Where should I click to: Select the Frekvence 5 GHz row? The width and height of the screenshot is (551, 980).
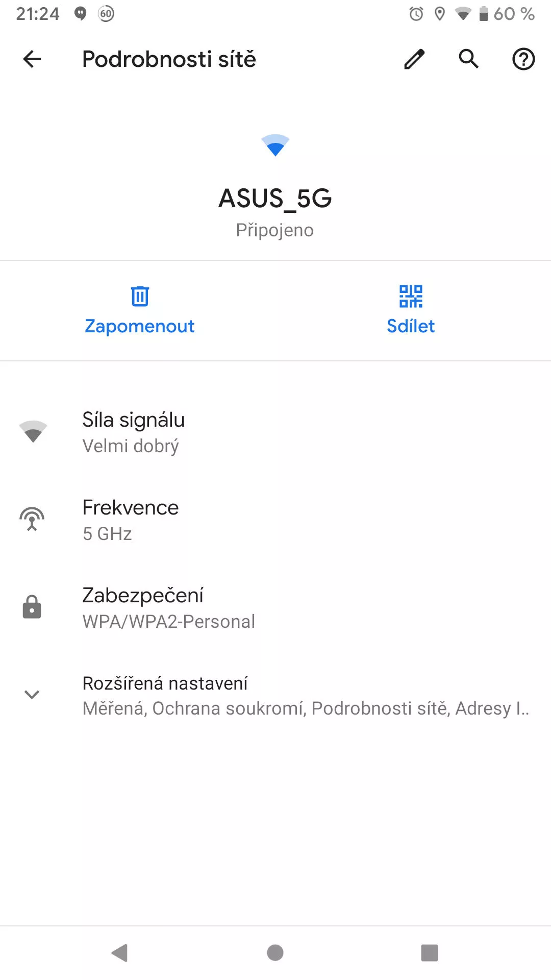coord(275,520)
